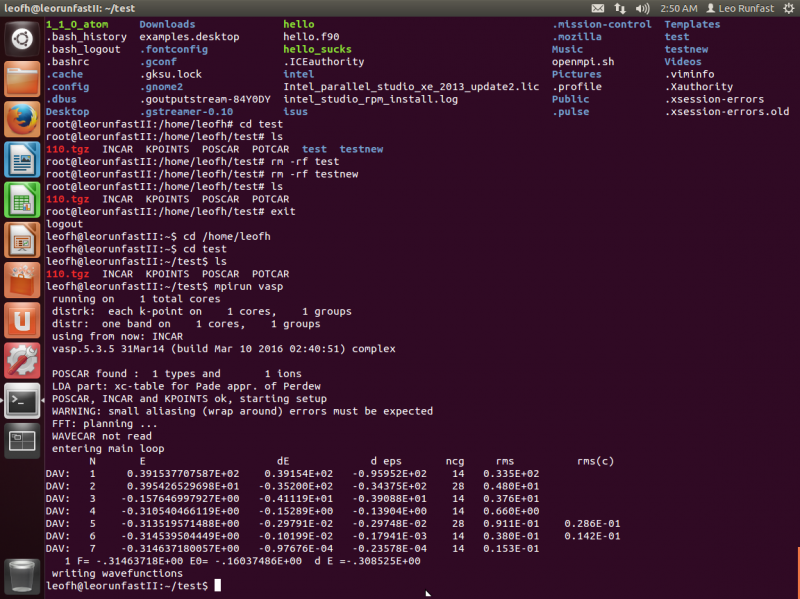Screen dimensions: 800x599
Task: Open the mail messaging indicator
Action: (597, 8)
